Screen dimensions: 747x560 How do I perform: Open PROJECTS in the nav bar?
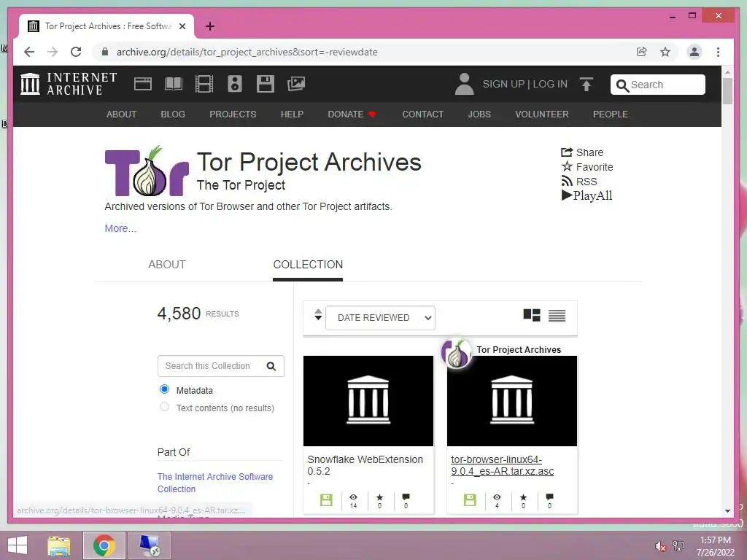[x=233, y=114]
